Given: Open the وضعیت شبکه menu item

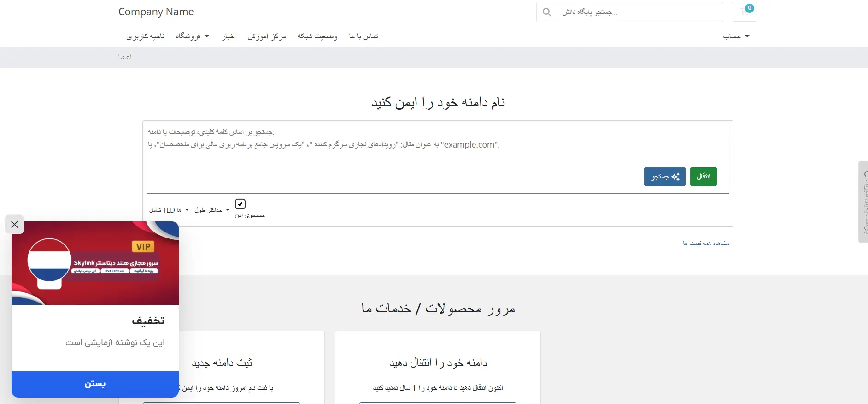Looking at the screenshot, I should [x=317, y=36].
